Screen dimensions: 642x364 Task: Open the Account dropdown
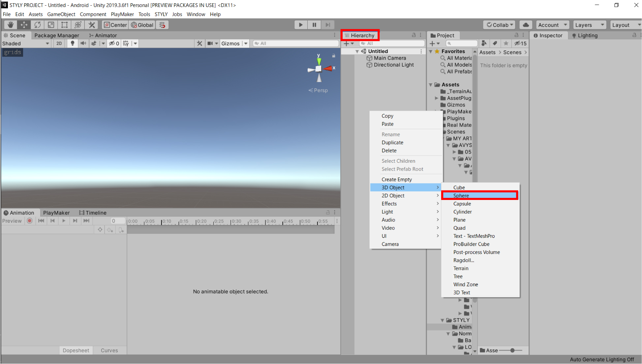tap(552, 25)
